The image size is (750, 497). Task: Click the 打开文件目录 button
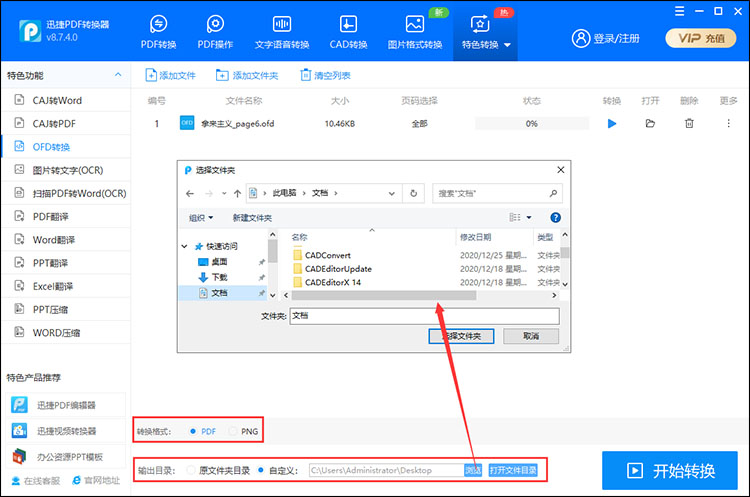[513, 470]
